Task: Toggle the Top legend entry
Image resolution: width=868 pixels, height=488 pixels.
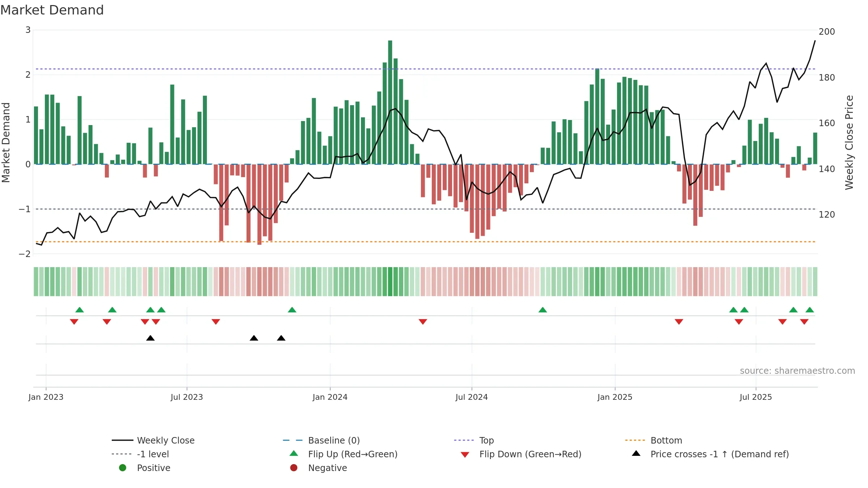Action: [x=474, y=440]
